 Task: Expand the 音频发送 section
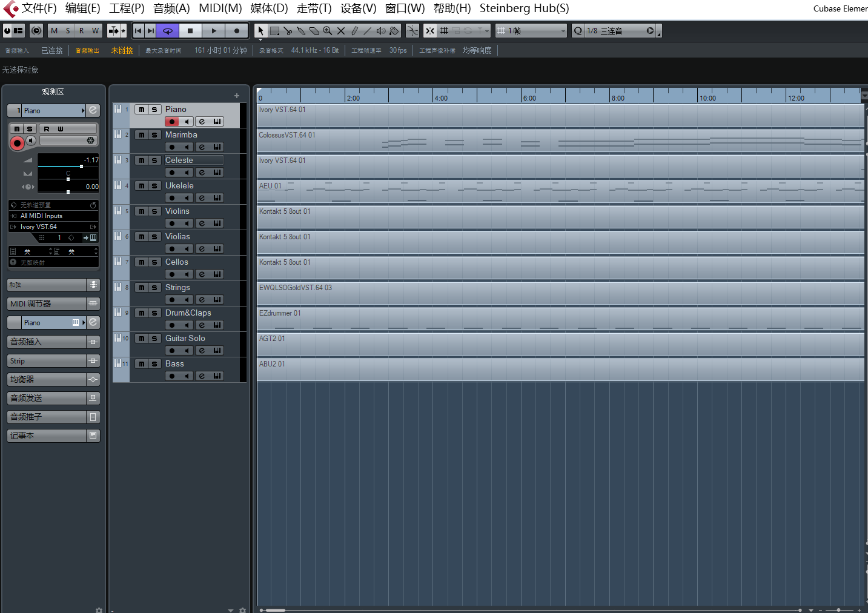pos(53,398)
